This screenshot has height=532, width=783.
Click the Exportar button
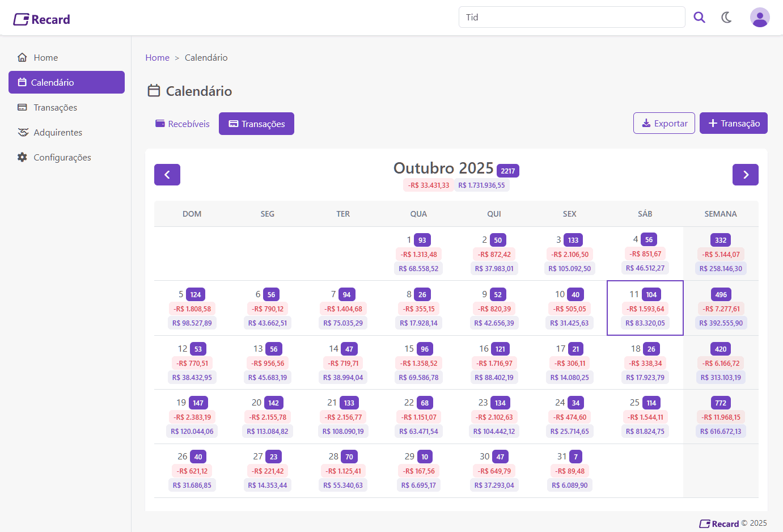664,124
